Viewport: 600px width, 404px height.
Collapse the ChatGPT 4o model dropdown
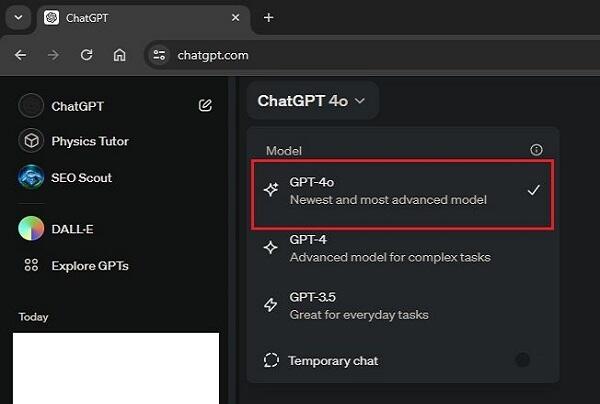tap(311, 100)
